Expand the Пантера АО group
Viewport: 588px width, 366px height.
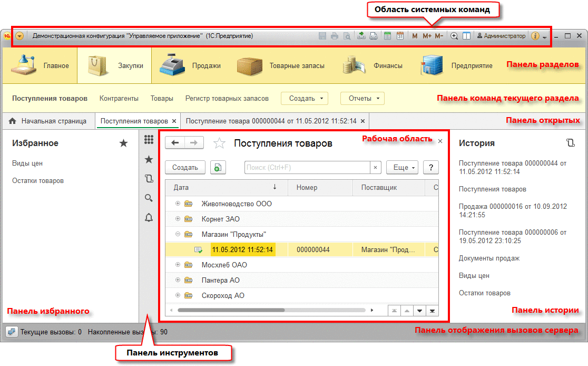(178, 280)
